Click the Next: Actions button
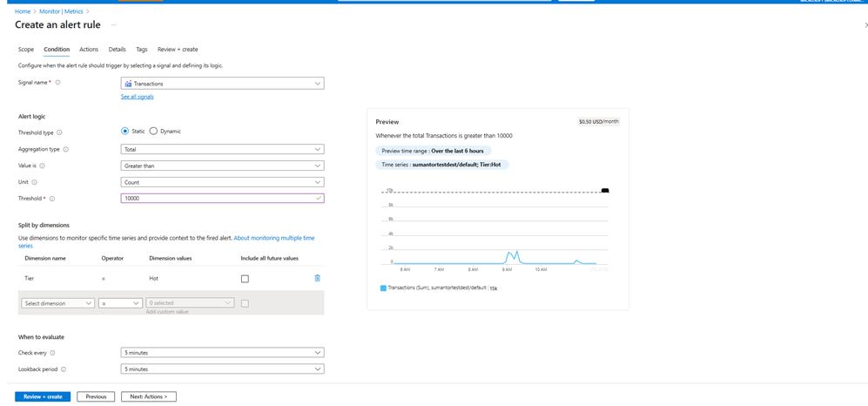 150,396
